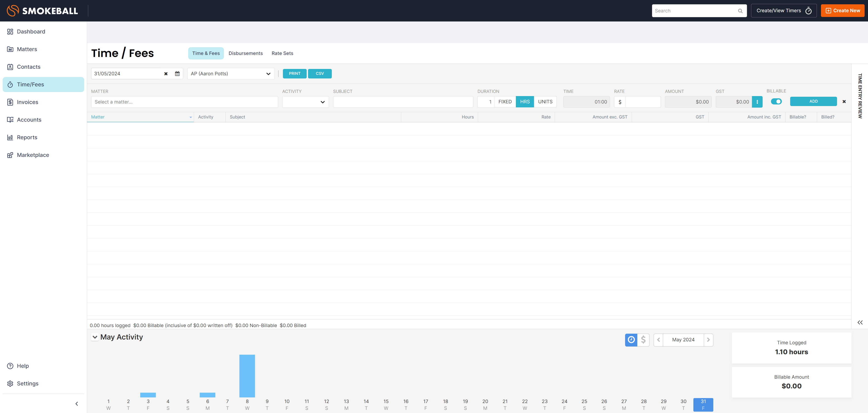Switch to the Rate Sets tab

click(282, 53)
